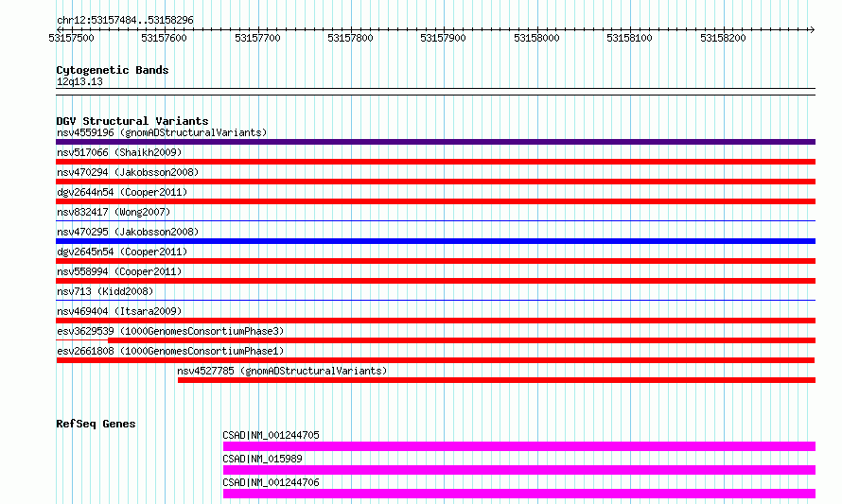Click the red bar under esv2661808
842x504 pixels.
click(x=435, y=360)
